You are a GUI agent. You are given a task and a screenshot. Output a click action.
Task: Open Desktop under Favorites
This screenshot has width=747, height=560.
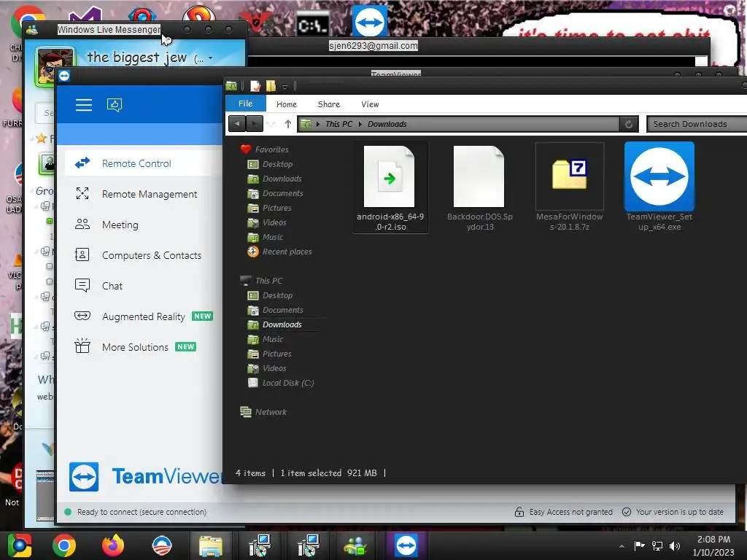278,164
